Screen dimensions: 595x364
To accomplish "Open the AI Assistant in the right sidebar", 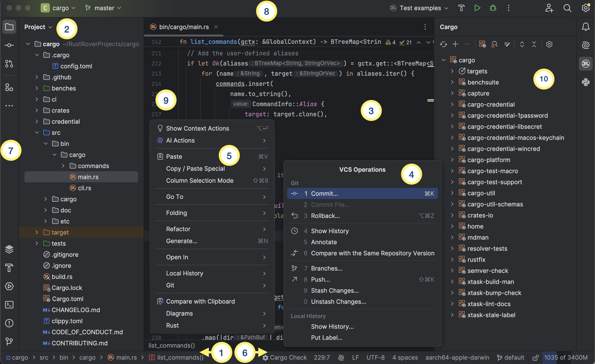I will click(586, 45).
